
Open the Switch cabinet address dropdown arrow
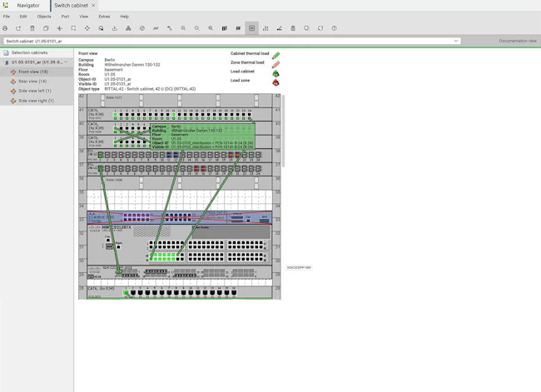456,41
